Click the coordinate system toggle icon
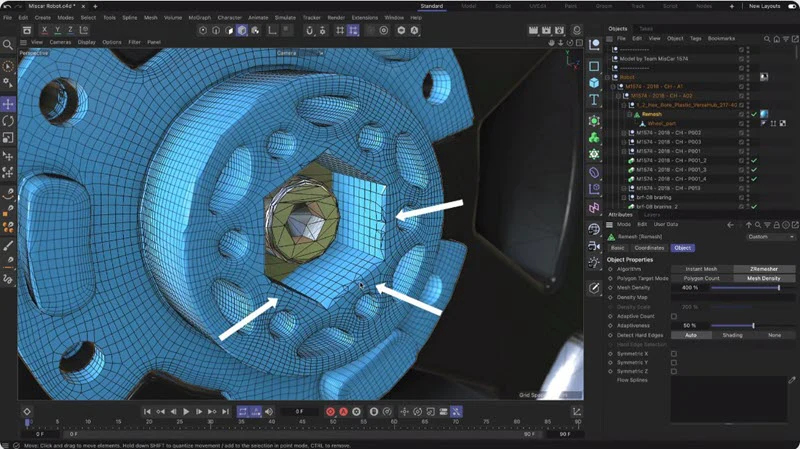 click(84, 31)
